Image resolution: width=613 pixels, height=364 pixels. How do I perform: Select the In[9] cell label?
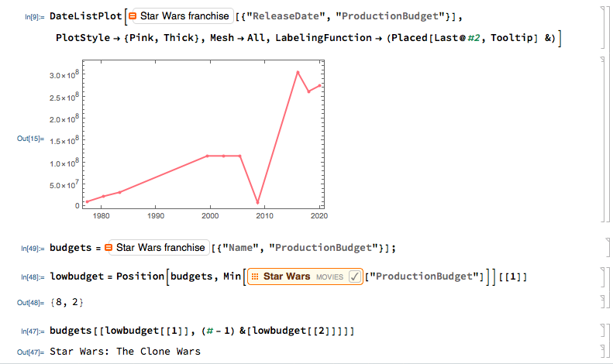34,17
